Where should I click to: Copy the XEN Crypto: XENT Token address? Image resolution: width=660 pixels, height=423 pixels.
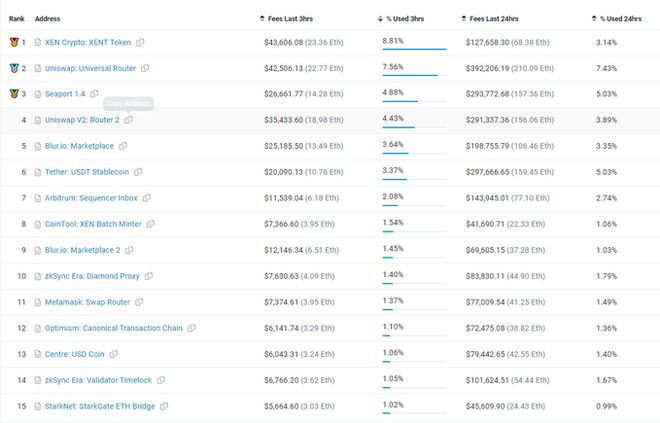(141, 42)
